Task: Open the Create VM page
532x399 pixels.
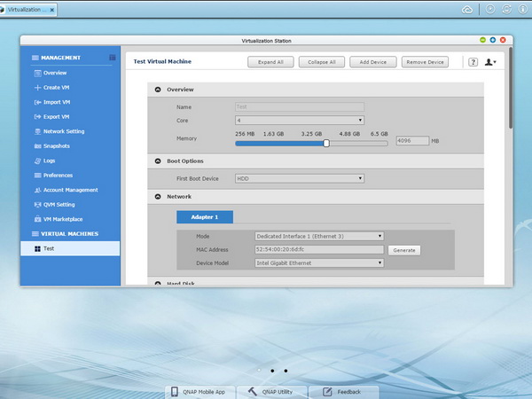Action: click(56, 88)
